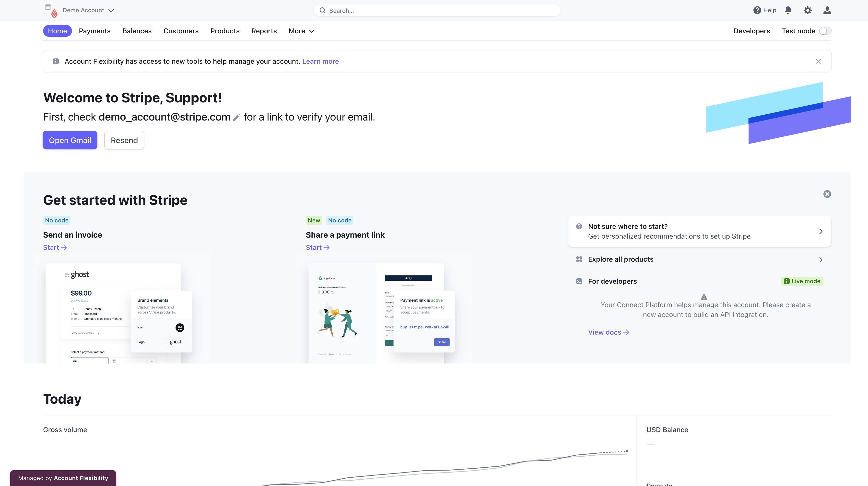
Task: Switch to the Payments tab
Action: coord(94,31)
